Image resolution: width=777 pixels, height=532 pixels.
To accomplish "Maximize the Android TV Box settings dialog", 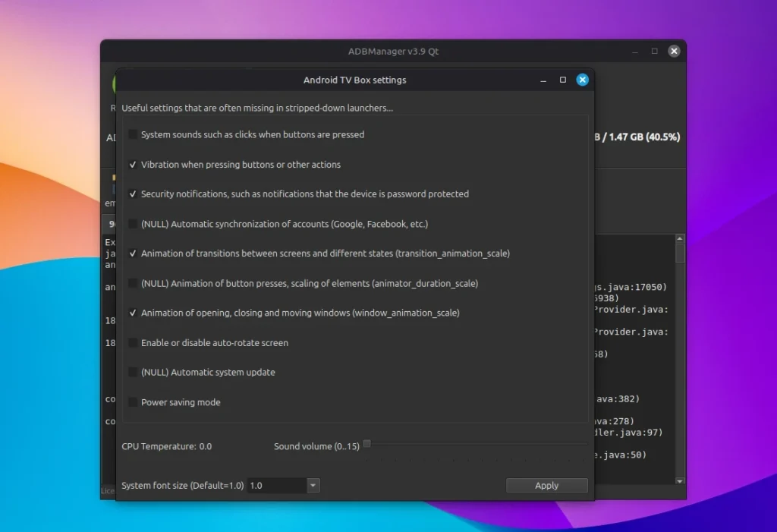I will pos(563,80).
